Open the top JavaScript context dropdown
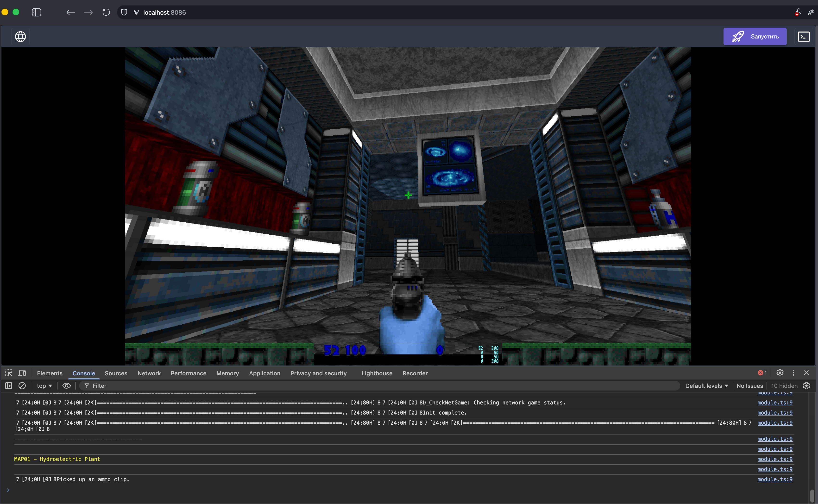This screenshot has width=818, height=504. 44,386
